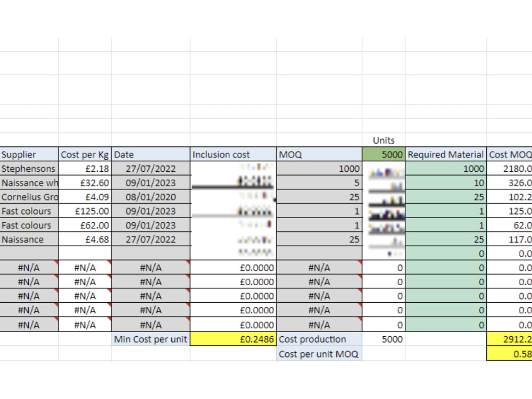This screenshot has width=532, height=399.
Task: Click the £4.68 cost per Kg cell
Action: (85, 239)
